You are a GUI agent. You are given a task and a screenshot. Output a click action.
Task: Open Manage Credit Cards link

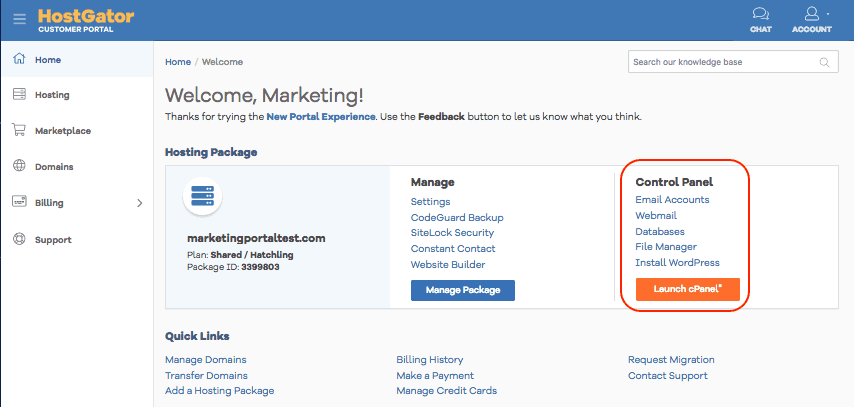[446, 391]
